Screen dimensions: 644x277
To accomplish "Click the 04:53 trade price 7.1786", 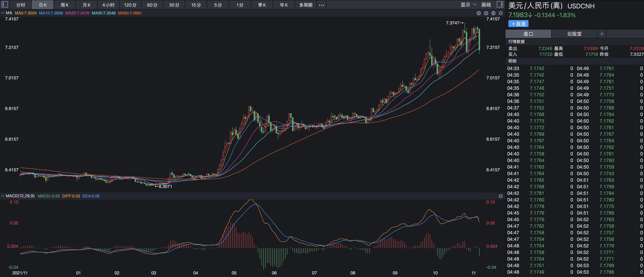I will click(x=607, y=272).
